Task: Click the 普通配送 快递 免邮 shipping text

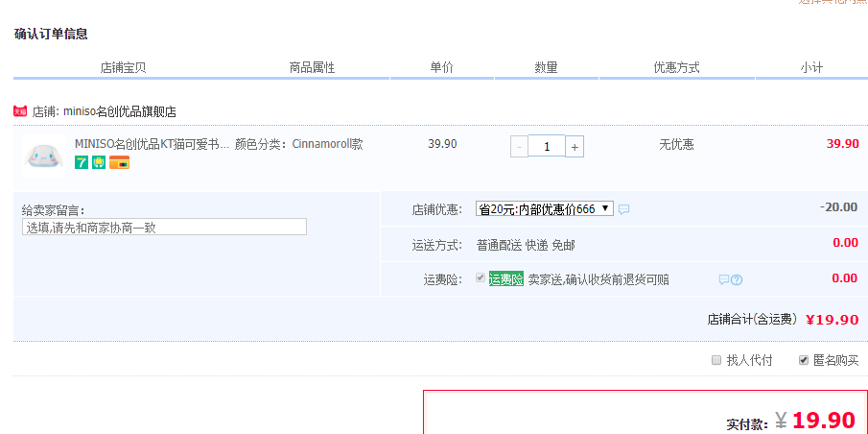Action: pos(526,246)
